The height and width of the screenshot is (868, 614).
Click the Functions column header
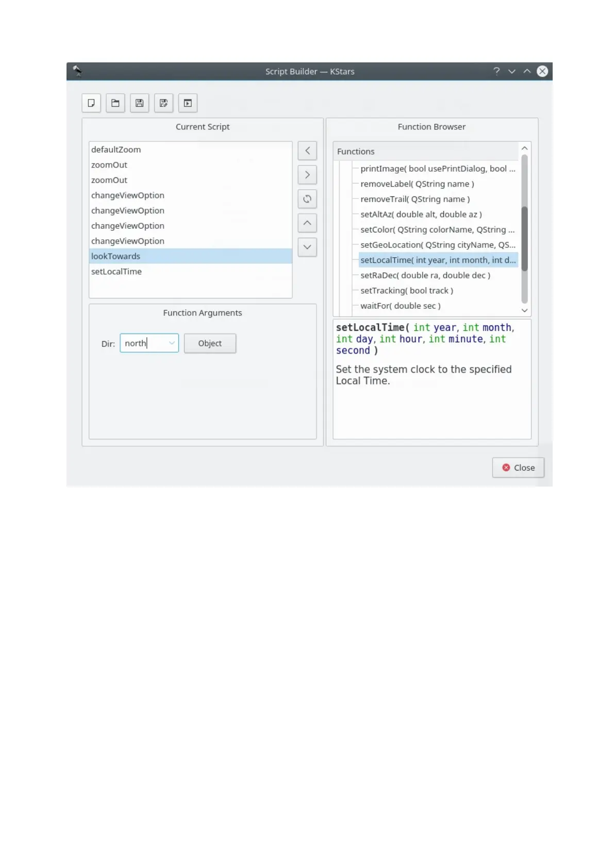(x=426, y=152)
